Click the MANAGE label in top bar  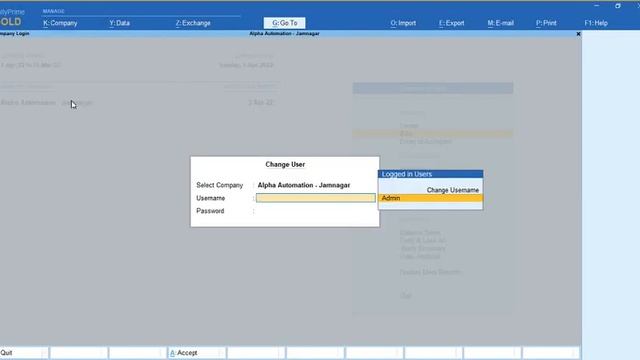pyautogui.click(x=53, y=11)
